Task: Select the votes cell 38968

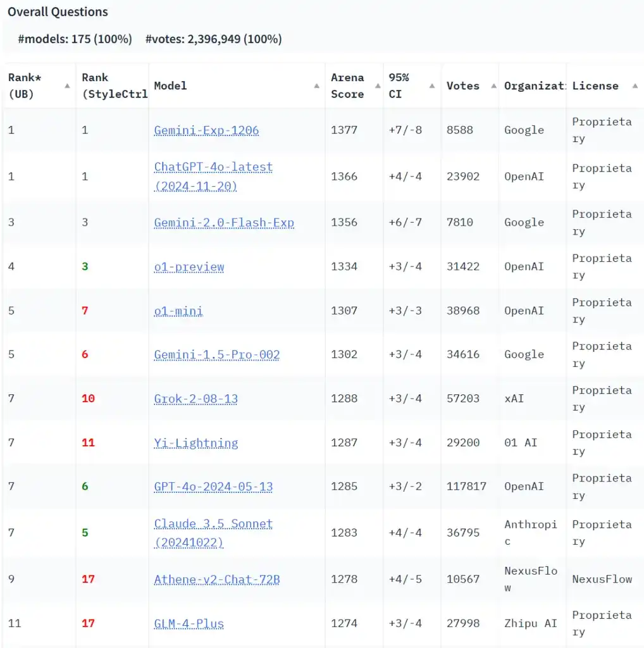Action: (x=462, y=311)
